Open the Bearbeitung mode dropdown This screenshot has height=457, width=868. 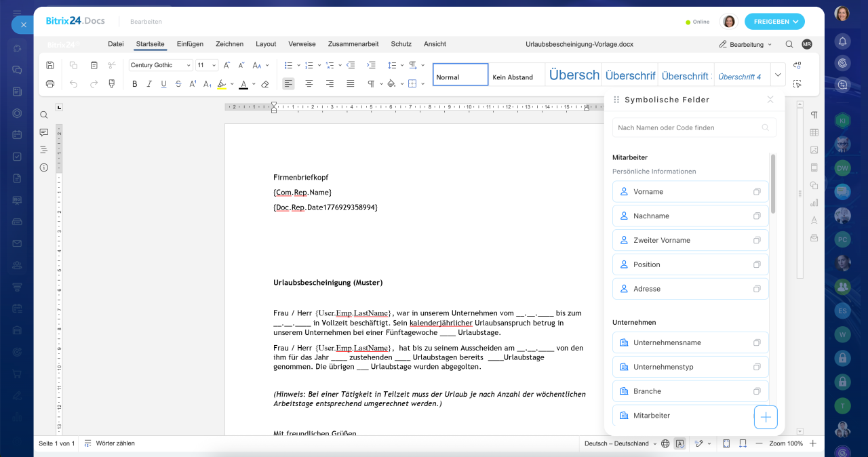point(745,44)
